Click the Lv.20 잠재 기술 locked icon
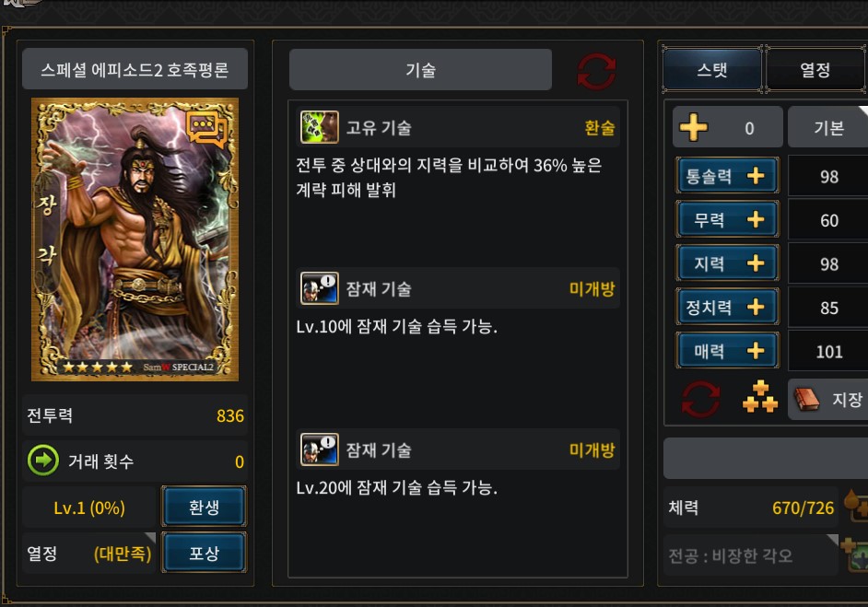Screen dimensions: 868x607 tap(320, 449)
